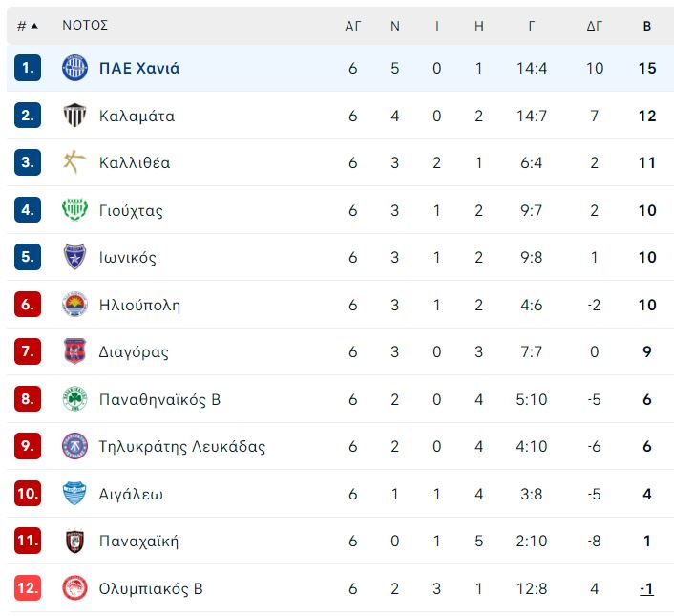Click the Αιγάλεω blue shield icon
The image size is (674, 616).
click(74, 494)
